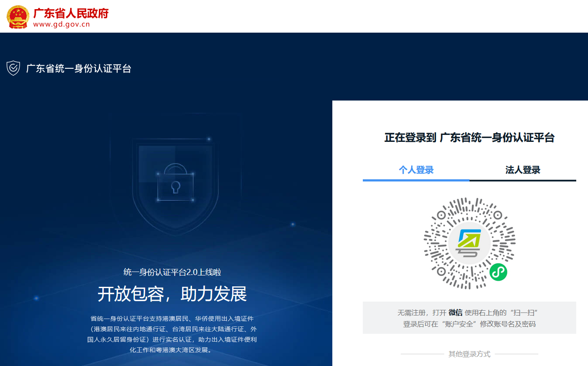Click the bold 微信 text in hint

[x=455, y=312]
